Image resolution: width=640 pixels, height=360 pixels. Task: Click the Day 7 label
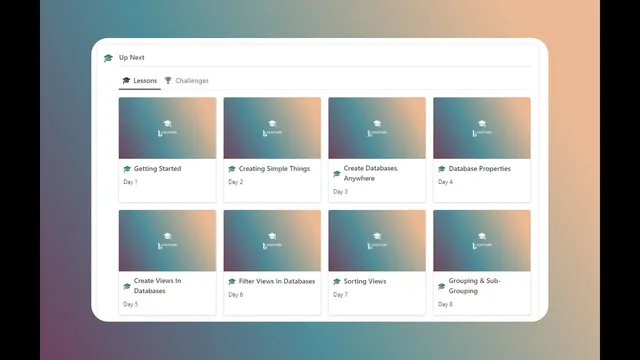(x=340, y=295)
